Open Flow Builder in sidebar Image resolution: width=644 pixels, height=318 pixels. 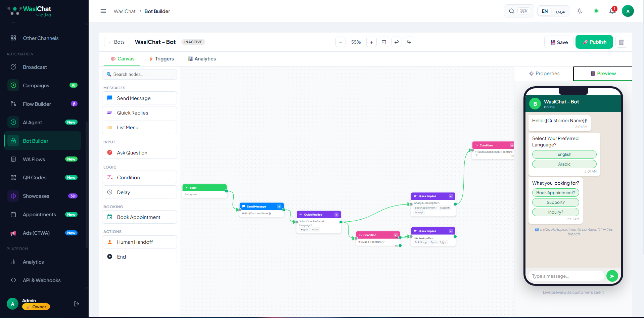click(x=43, y=104)
